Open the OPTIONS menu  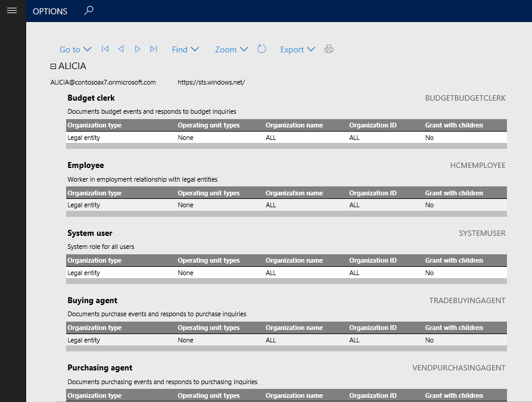point(49,11)
